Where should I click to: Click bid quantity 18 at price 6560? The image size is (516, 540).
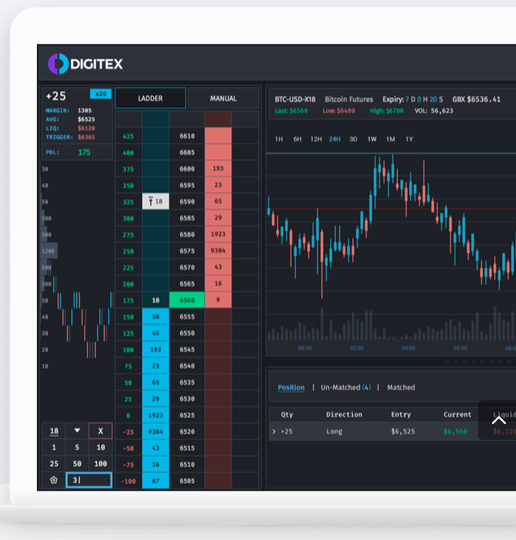point(156,300)
